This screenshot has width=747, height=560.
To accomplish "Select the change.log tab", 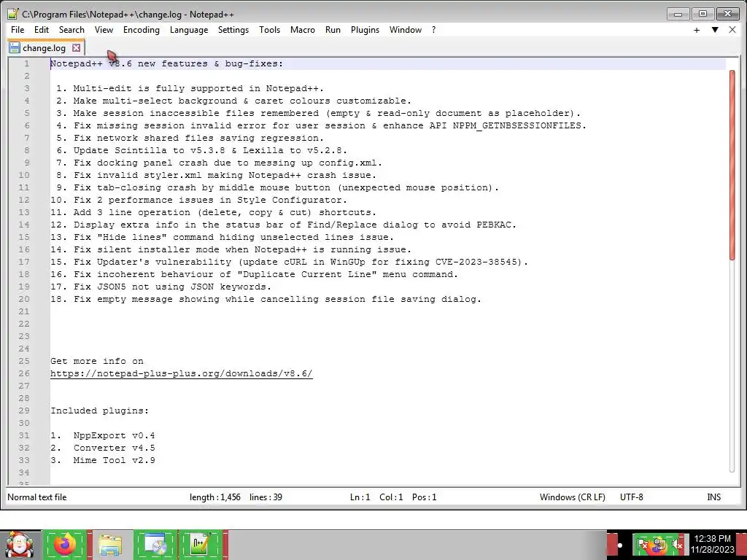I will click(x=46, y=47).
